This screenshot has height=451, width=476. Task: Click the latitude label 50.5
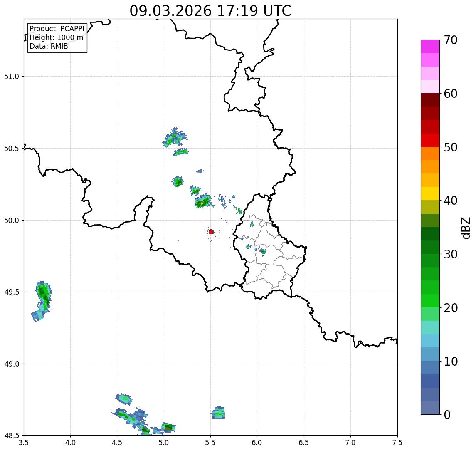click(x=12, y=149)
